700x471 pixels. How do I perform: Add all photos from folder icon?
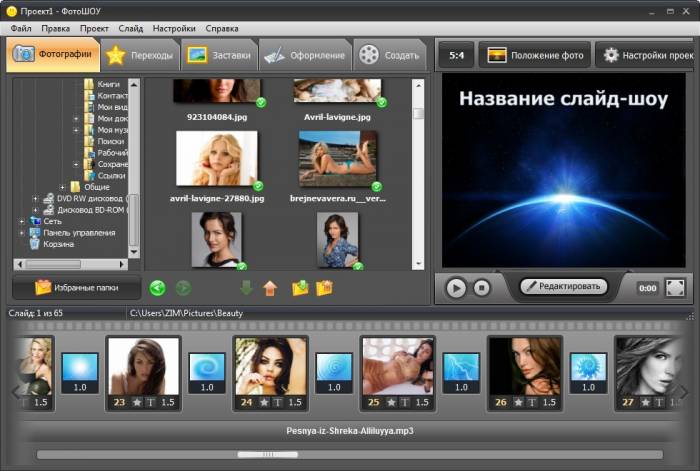click(x=300, y=288)
